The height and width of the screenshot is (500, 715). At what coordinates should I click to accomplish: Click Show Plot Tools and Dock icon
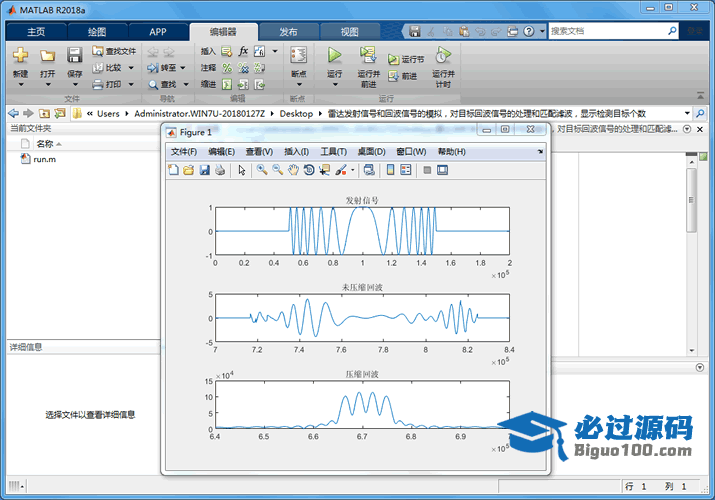tap(442, 170)
